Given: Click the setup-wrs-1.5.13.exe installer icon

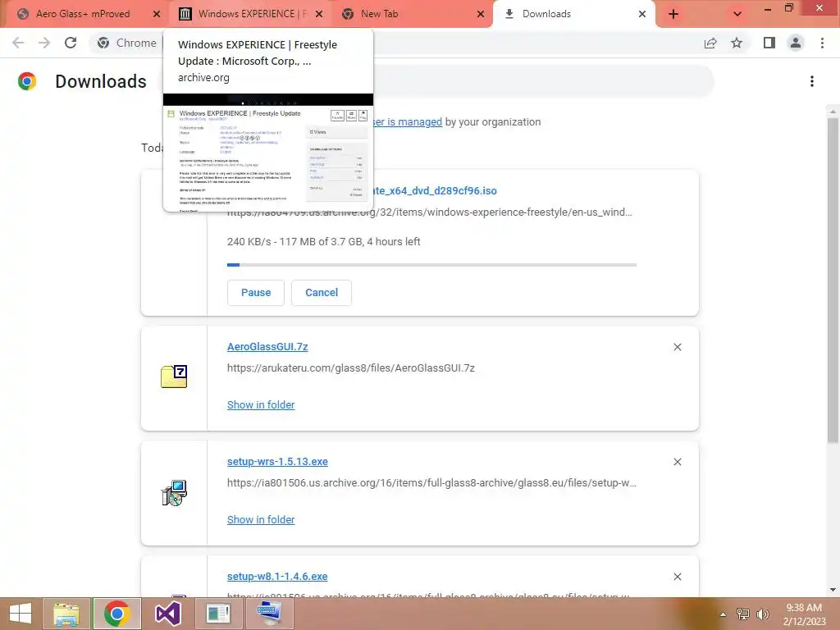Looking at the screenshot, I should (174, 493).
